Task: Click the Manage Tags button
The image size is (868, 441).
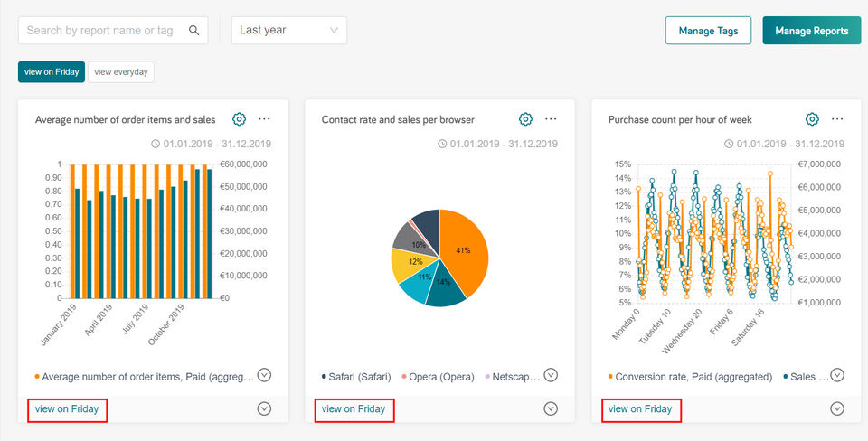Action: [x=708, y=30]
